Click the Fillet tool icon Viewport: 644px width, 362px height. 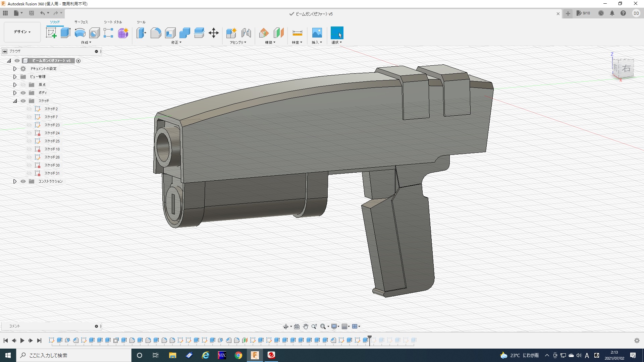pyautogui.click(x=156, y=33)
